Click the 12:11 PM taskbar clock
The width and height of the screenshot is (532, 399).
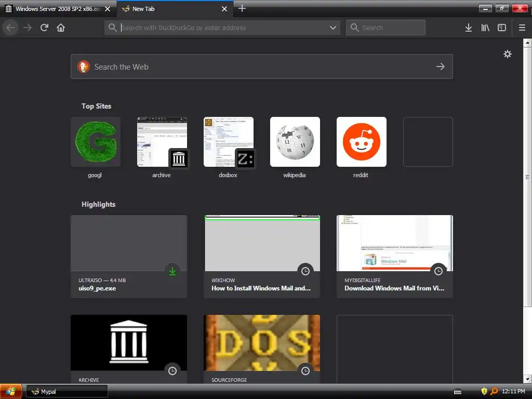pyautogui.click(x=513, y=391)
